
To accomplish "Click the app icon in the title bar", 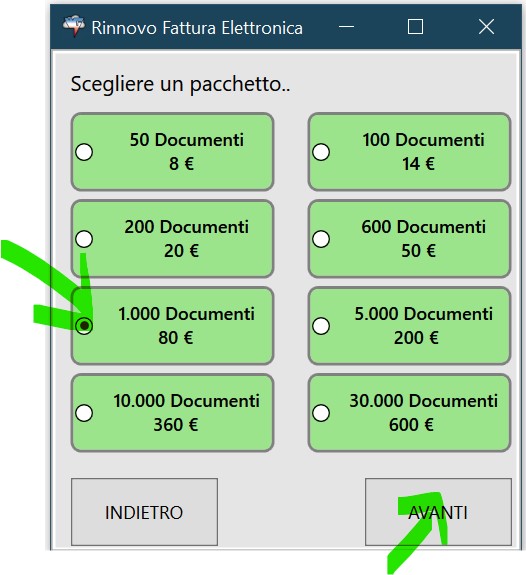I will (x=73, y=26).
